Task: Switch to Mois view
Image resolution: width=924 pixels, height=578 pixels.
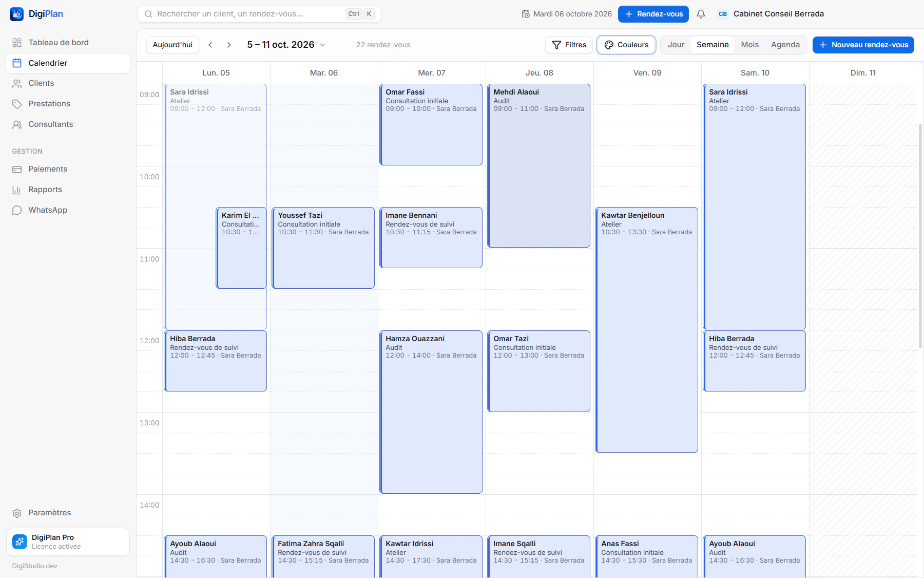Action: (749, 45)
